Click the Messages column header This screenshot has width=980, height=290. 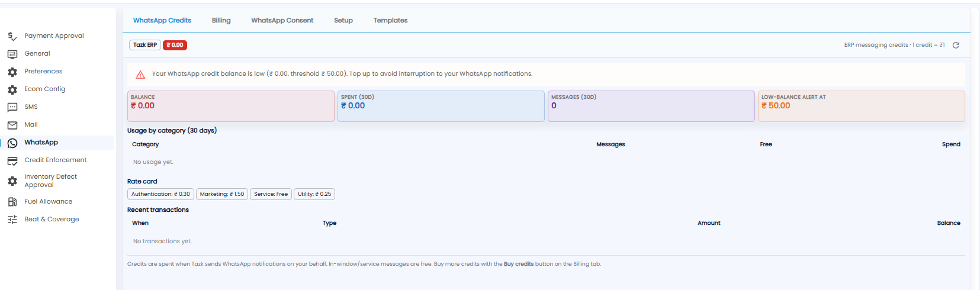click(x=611, y=144)
